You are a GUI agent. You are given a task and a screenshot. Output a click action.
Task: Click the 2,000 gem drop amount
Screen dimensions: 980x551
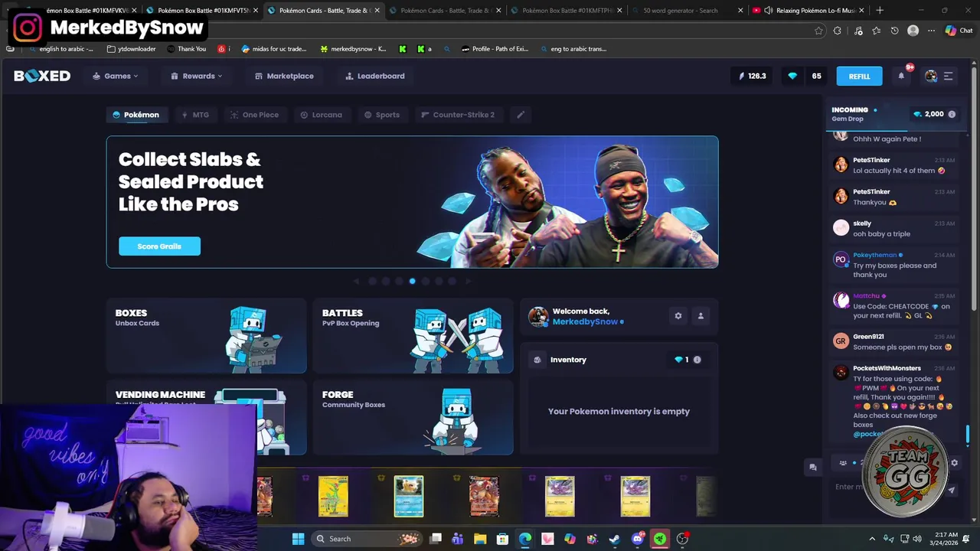click(934, 114)
